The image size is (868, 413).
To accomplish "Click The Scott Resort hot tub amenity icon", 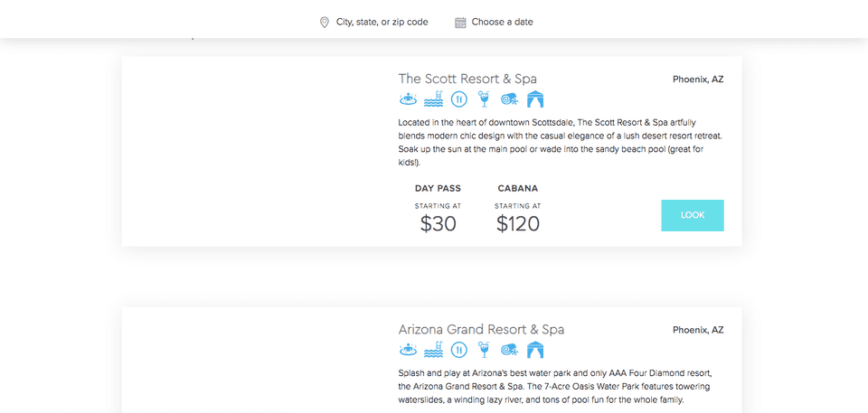I will (x=408, y=99).
